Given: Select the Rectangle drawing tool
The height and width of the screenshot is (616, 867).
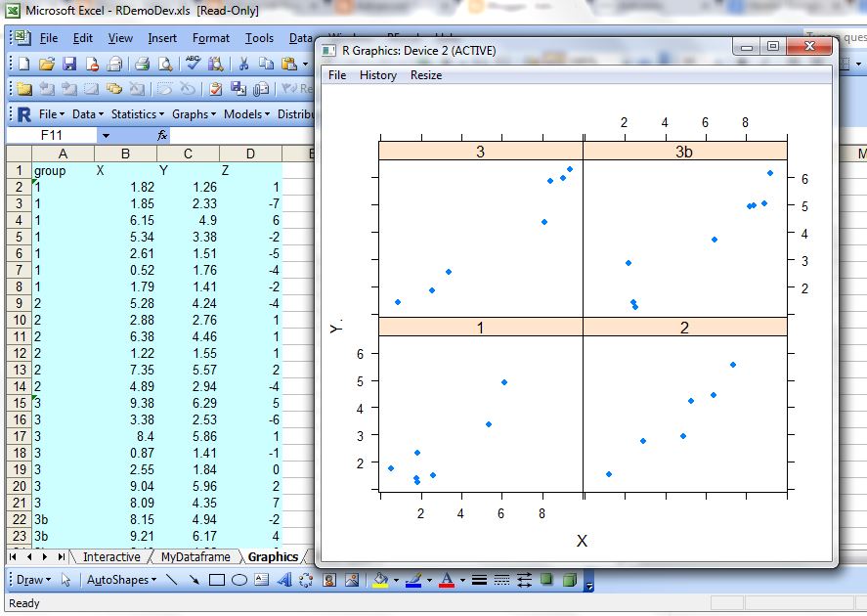Looking at the screenshot, I should pyautogui.click(x=217, y=580).
